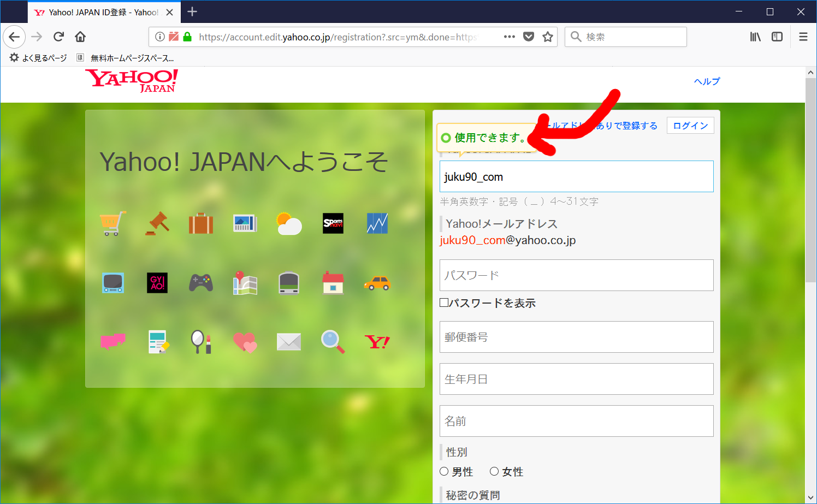Screen dimensions: 817x504
Task: Click the 郵便番号 input field
Action: 577,337
